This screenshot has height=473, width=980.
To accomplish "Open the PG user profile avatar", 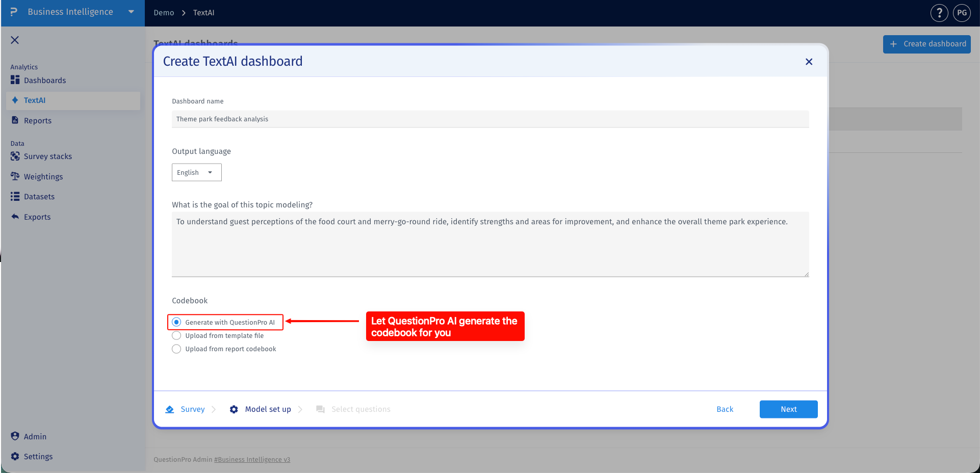I will pos(962,13).
